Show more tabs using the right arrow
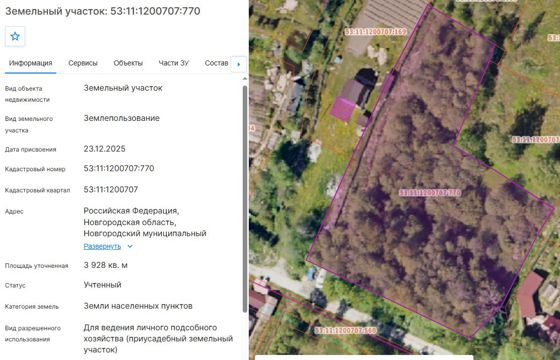This screenshot has height=360, width=560. pos(239,64)
